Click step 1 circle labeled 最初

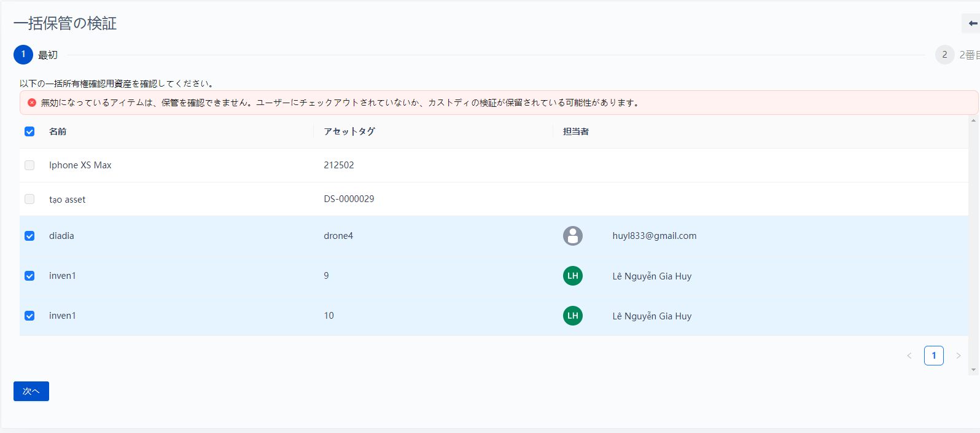(23, 55)
